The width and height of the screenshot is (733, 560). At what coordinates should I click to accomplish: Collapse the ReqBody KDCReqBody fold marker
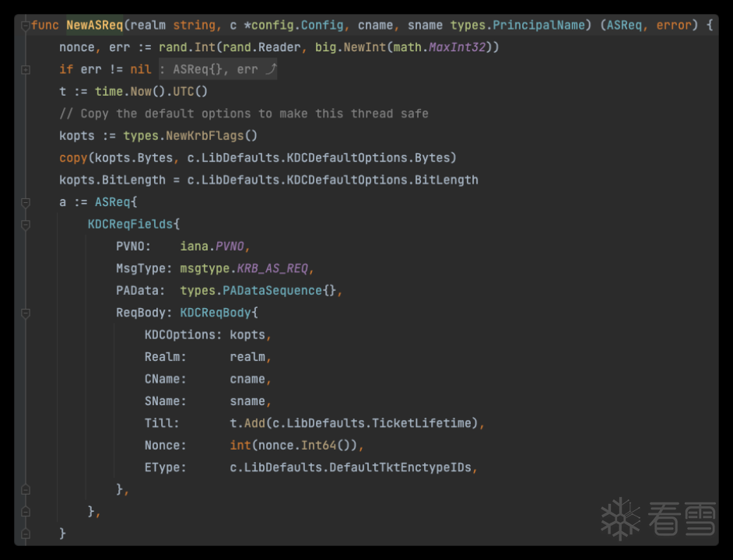26,313
